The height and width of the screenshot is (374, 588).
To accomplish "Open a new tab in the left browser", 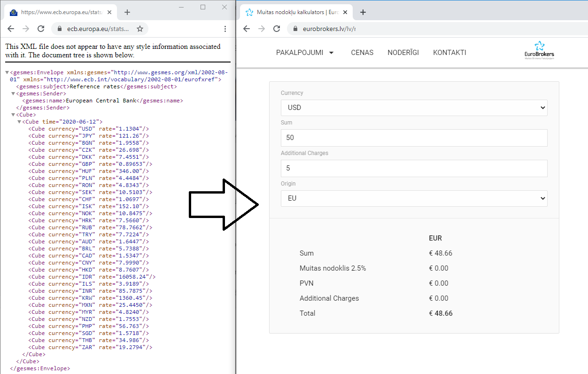I will pos(127,12).
